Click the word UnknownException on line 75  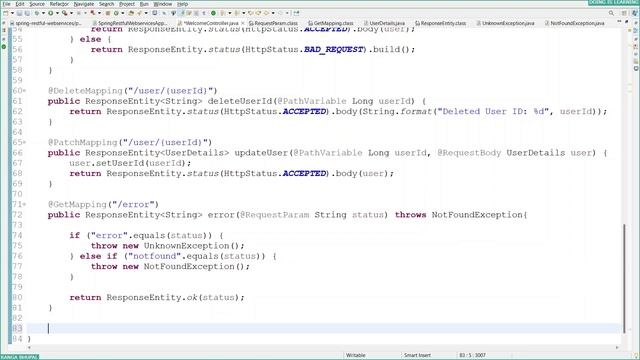tap(186, 246)
